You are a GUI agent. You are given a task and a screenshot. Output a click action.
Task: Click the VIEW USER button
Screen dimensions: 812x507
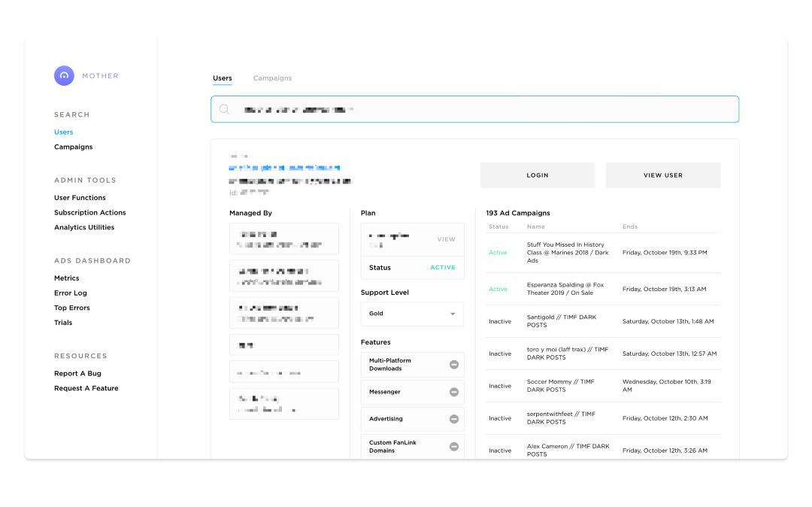pyautogui.click(x=663, y=175)
